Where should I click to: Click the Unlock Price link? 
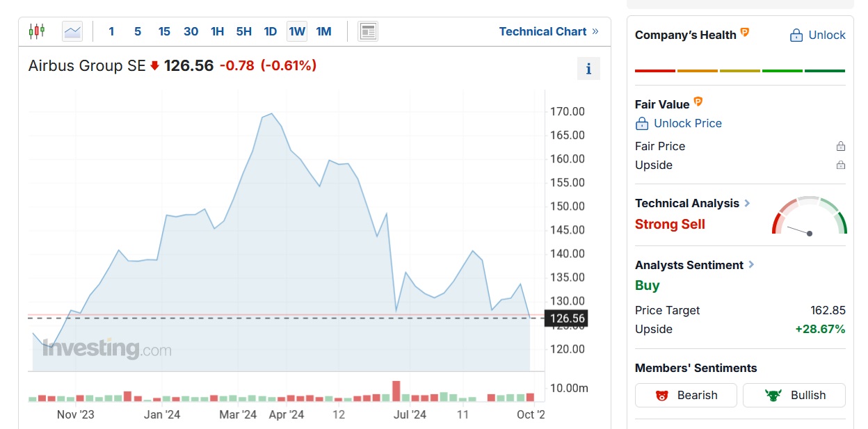point(679,123)
